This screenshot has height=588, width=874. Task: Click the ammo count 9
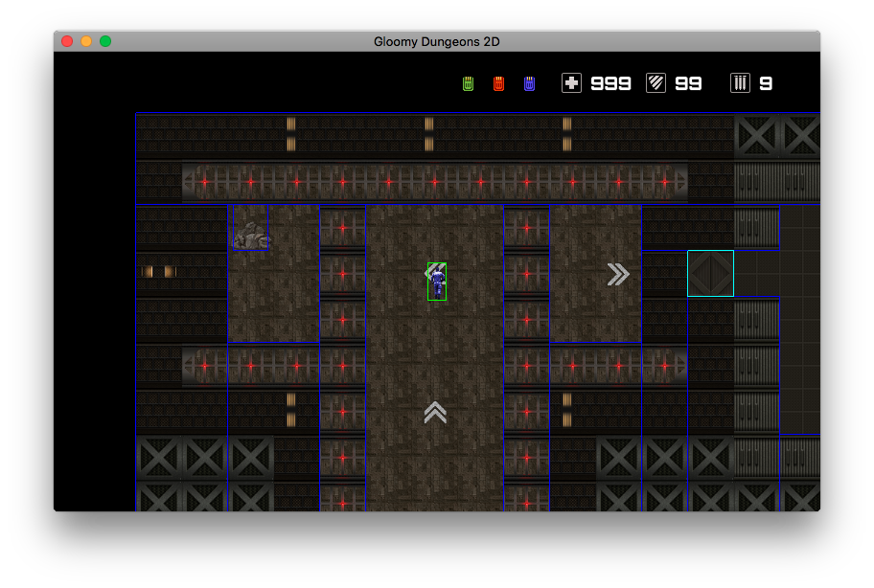tap(766, 83)
